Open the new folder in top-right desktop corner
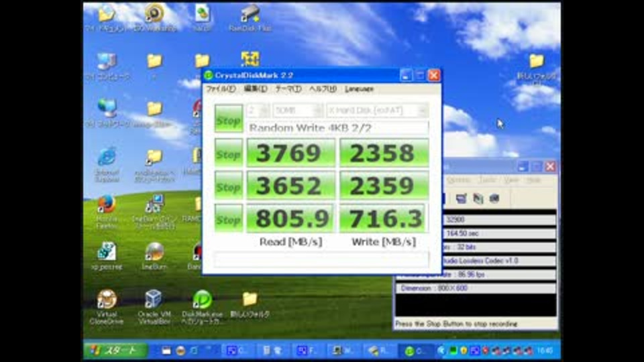The width and height of the screenshot is (644, 362). pos(537,67)
